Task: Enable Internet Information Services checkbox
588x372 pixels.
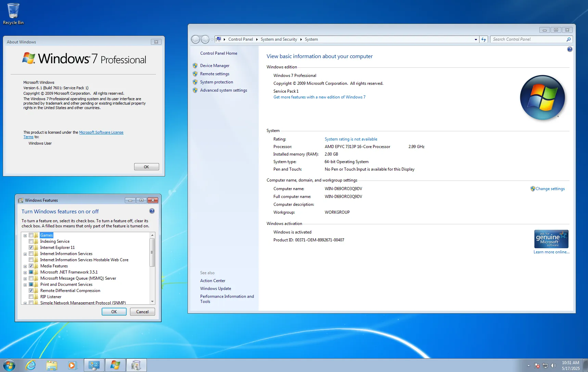Action: (x=31, y=254)
